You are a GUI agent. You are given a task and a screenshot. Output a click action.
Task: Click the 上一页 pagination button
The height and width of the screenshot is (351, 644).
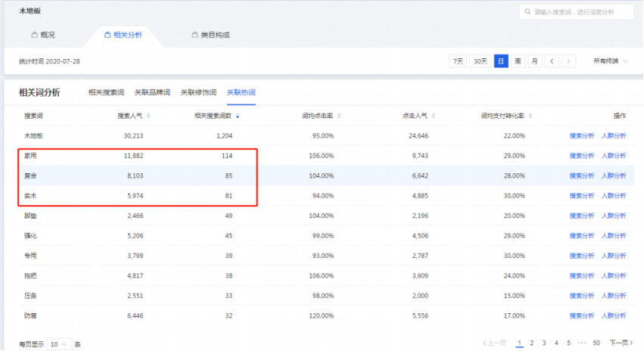click(x=495, y=343)
